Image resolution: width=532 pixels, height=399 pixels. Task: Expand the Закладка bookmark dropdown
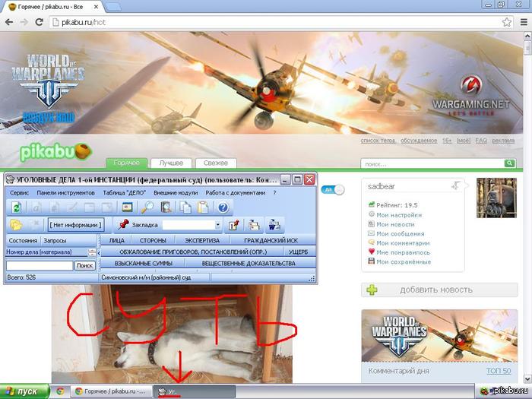(218, 225)
